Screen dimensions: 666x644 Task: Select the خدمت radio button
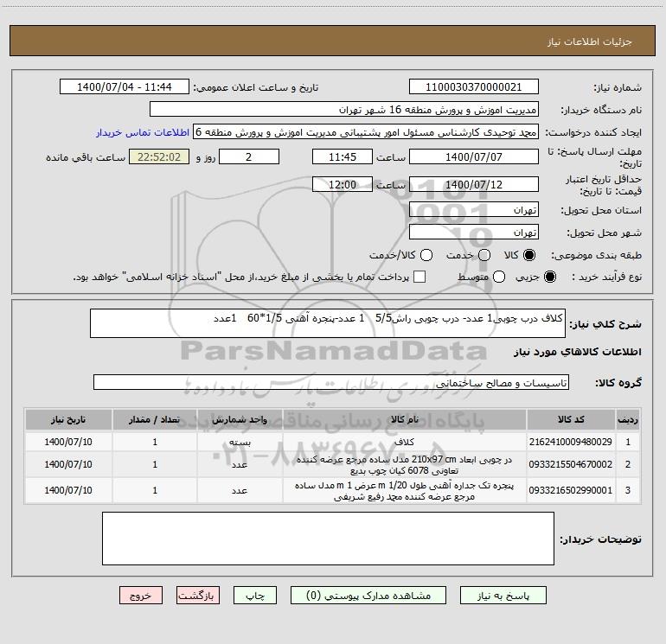pyautogui.click(x=484, y=255)
